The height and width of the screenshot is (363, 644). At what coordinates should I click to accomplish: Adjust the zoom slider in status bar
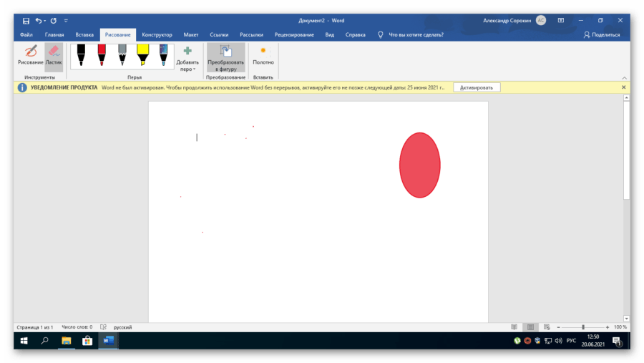coord(583,327)
